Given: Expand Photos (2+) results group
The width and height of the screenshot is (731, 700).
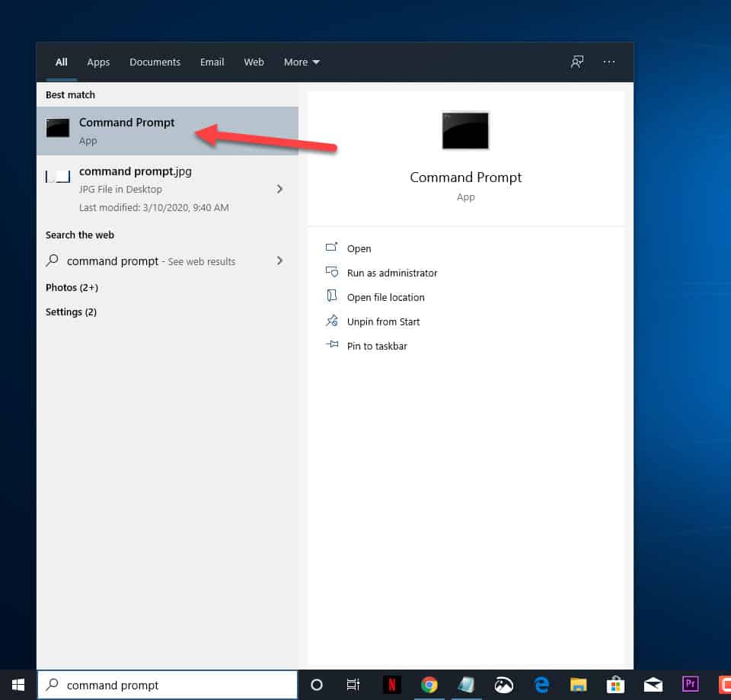Looking at the screenshot, I should (x=72, y=287).
